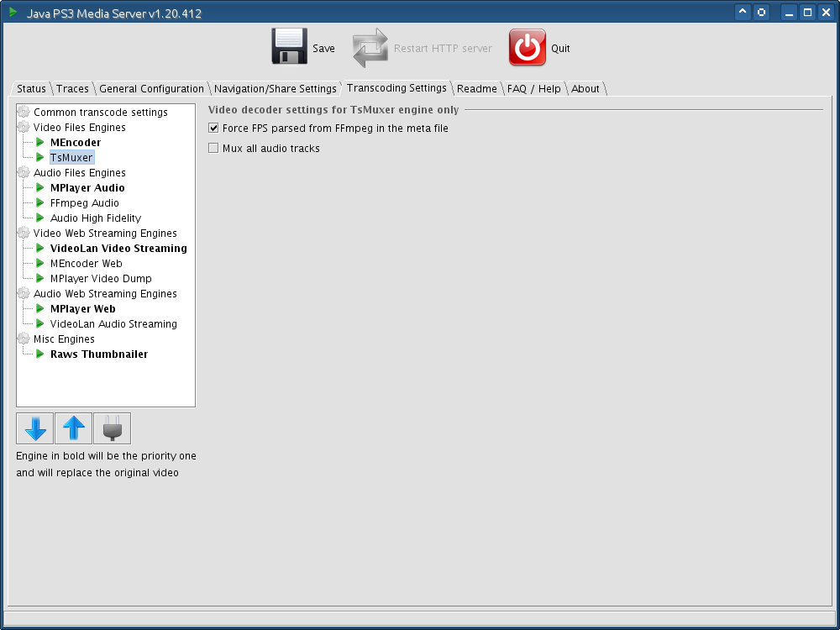The image size is (840, 630).
Task: Click the green play icon in title bar
Action: click(13, 12)
